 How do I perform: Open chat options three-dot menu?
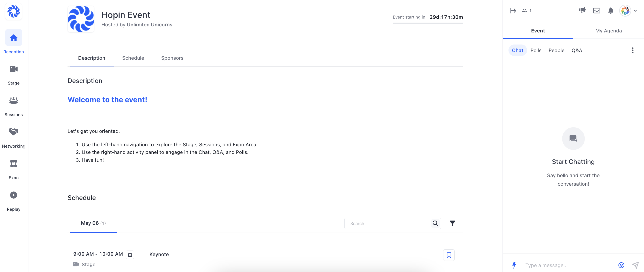633,50
